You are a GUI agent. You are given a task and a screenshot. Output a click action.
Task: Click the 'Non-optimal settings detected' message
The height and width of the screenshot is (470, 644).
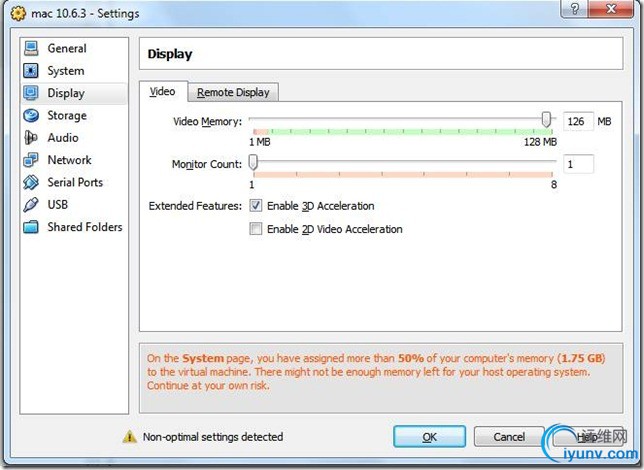(213, 437)
